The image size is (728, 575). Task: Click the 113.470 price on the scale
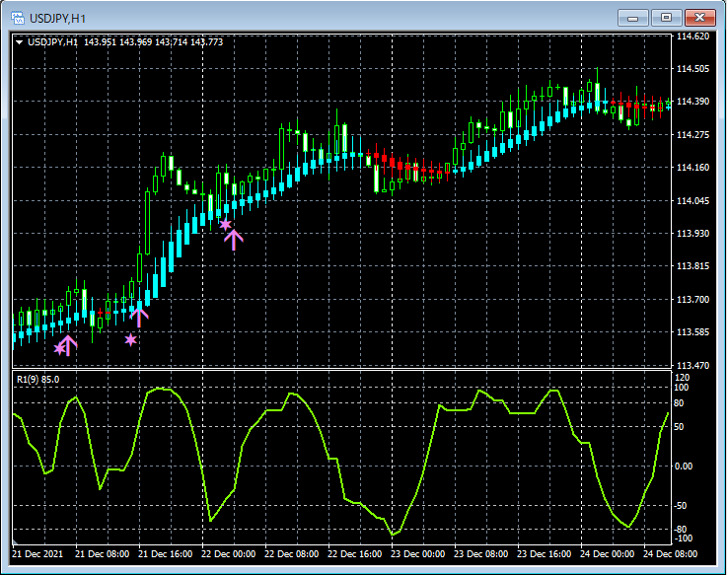(694, 365)
